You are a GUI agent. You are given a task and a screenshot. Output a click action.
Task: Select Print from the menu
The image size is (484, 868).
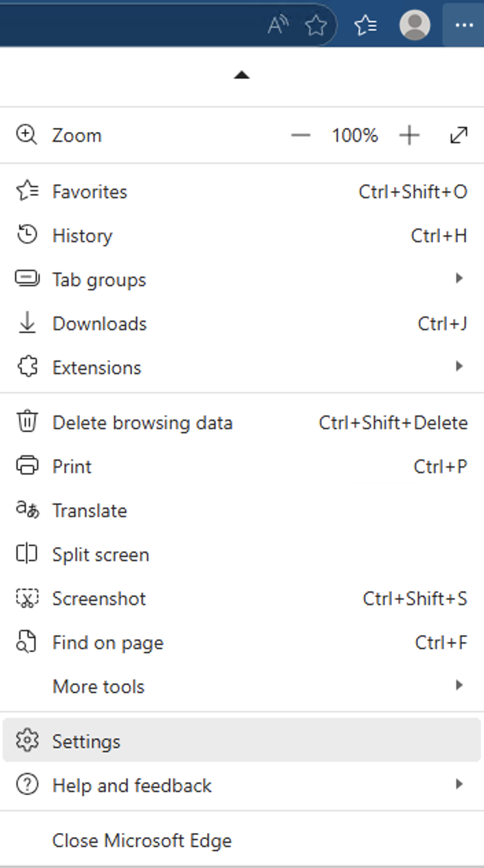72,466
